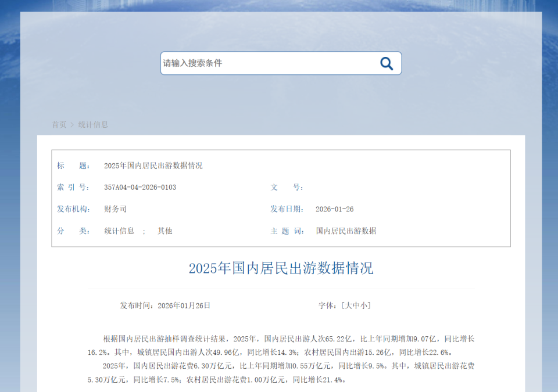The image size is (558, 392).
Task: Click the large blue article headline
Action: (x=281, y=268)
